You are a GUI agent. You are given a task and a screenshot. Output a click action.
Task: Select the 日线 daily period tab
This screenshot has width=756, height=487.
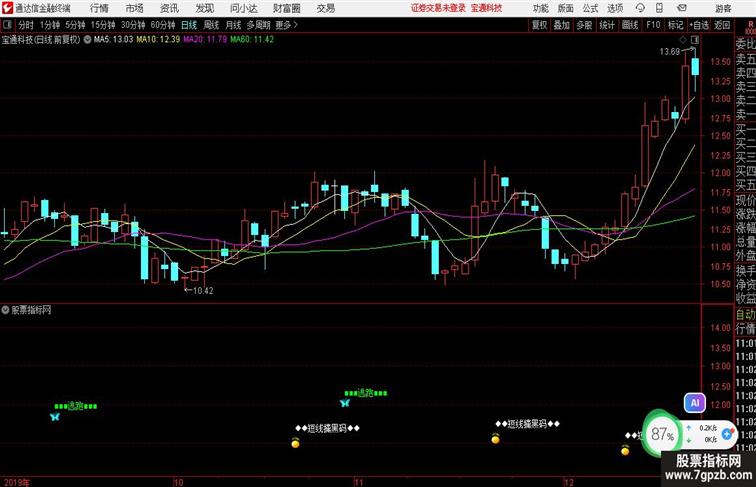(189, 25)
